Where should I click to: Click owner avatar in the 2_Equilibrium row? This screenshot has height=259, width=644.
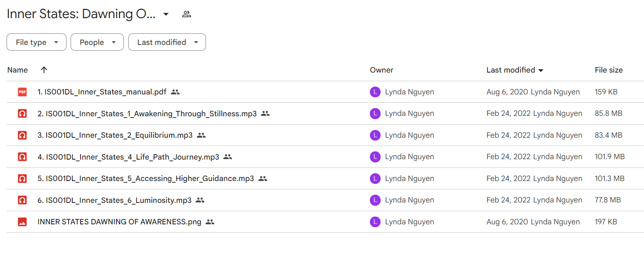click(375, 135)
